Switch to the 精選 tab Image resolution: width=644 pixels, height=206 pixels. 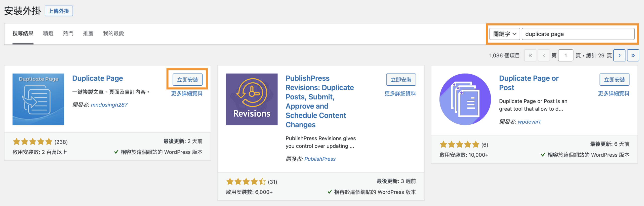[48, 33]
